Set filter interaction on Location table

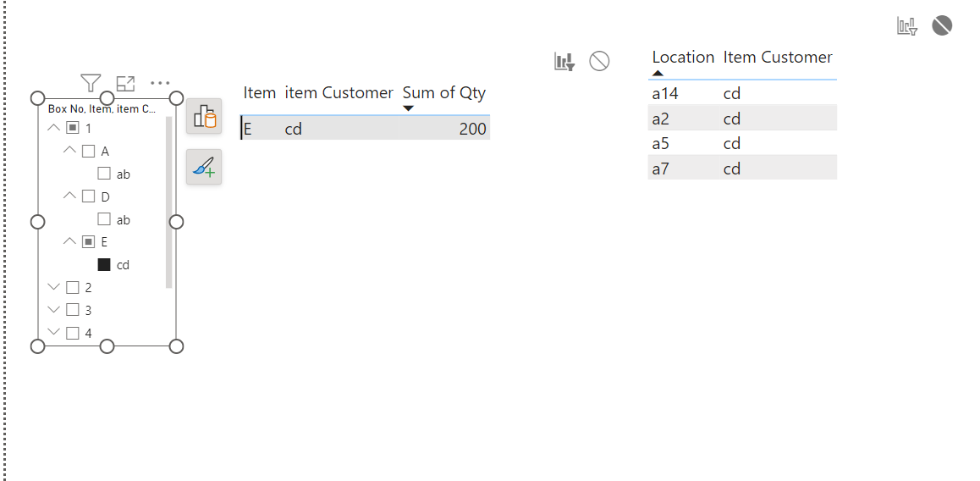click(x=907, y=25)
